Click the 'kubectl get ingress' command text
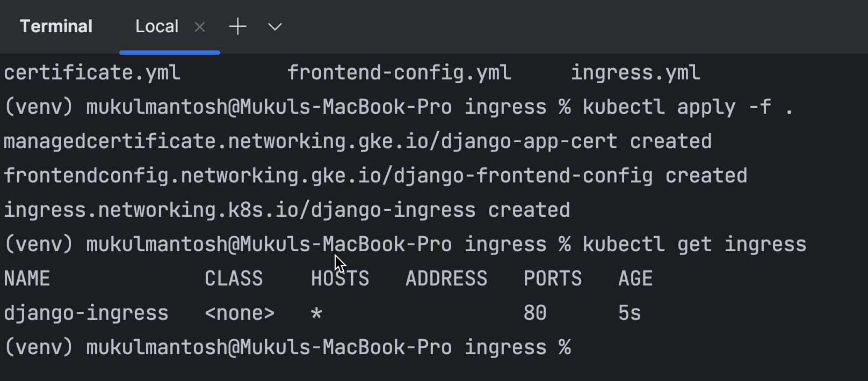 tap(694, 244)
